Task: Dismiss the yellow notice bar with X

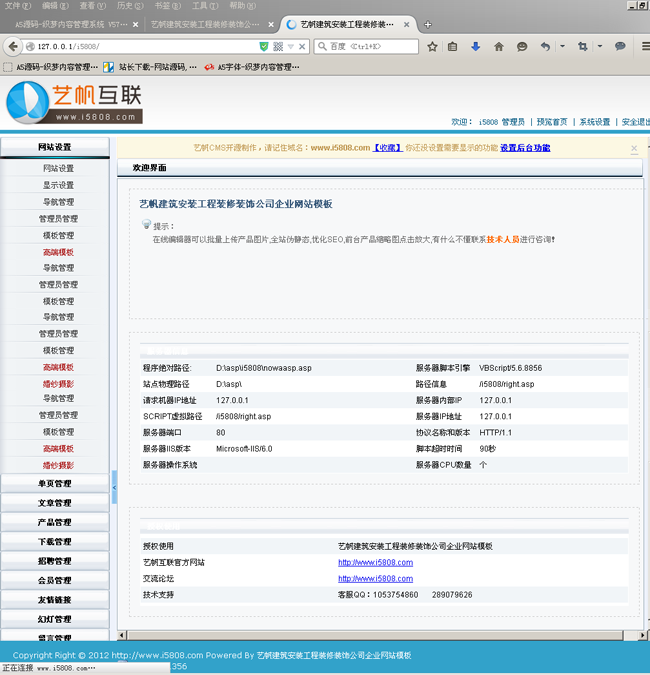Action: [634, 149]
